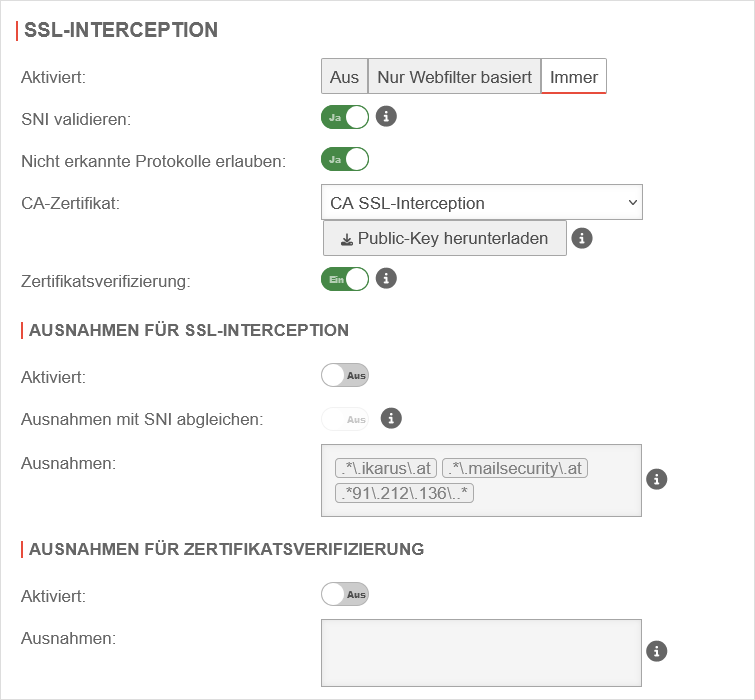Click info icon beside Zertifikatsverifizierung Ausnahmen field
The height and width of the screenshot is (700, 755).
[657, 651]
